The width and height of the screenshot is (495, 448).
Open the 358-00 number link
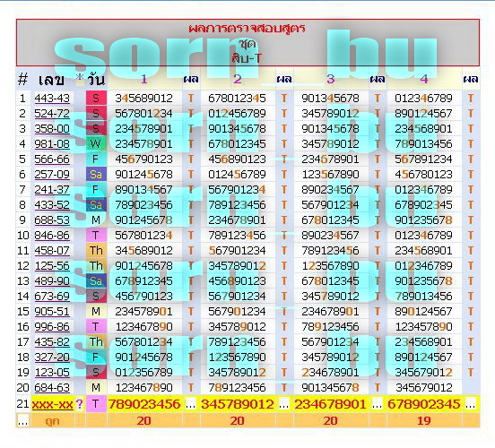coord(52,129)
